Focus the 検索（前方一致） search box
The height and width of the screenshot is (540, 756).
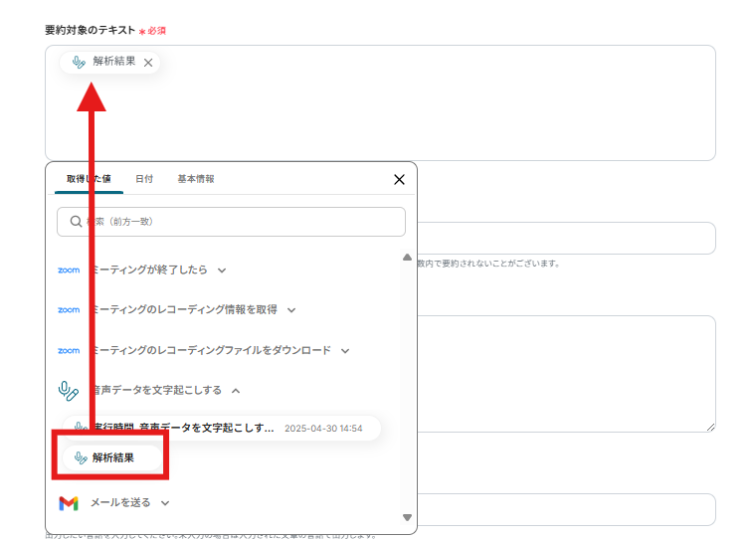231,222
